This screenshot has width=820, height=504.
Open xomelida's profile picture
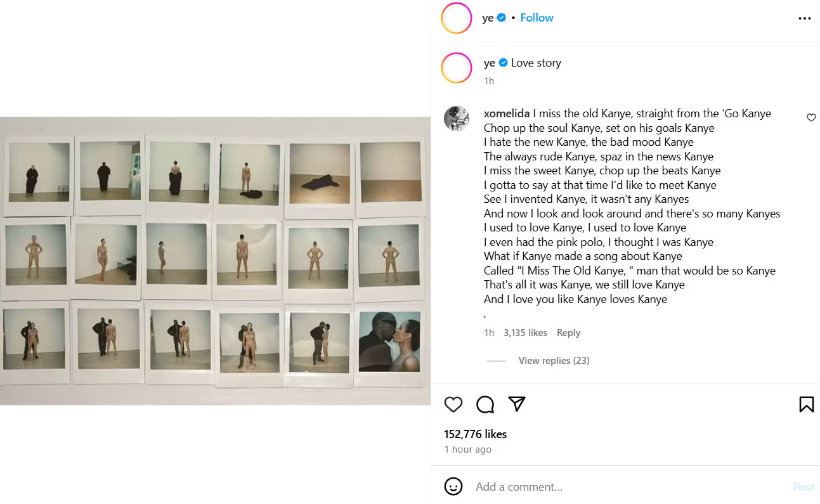point(457,119)
